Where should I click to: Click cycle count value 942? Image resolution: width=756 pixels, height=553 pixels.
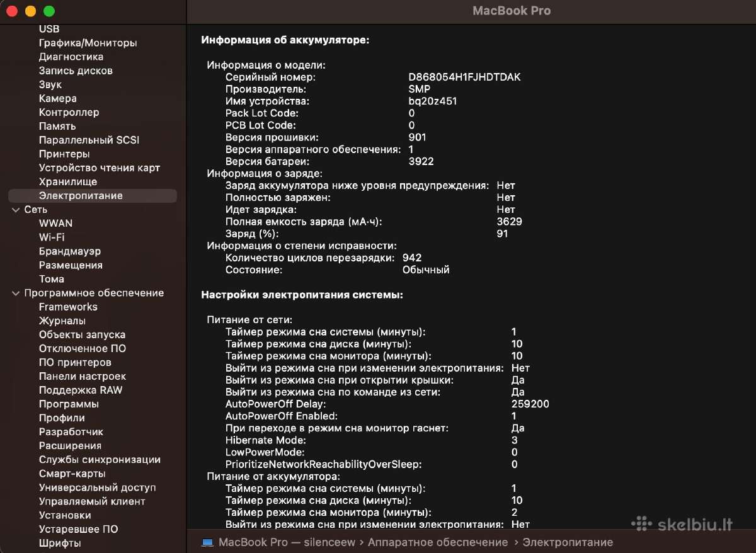pos(412,258)
